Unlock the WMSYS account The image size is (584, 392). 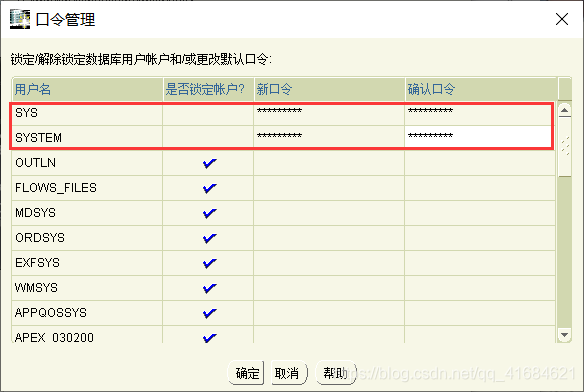pyautogui.click(x=209, y=288)
